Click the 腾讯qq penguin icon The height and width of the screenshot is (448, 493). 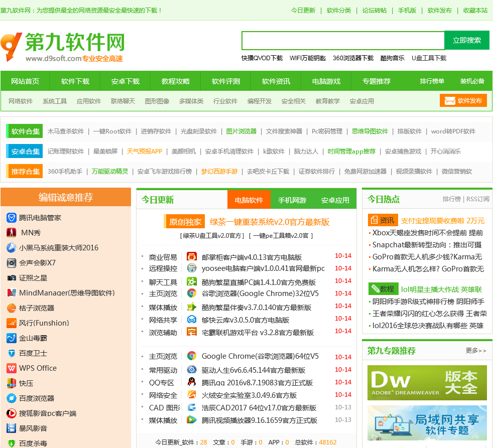(x=191, y=382)
